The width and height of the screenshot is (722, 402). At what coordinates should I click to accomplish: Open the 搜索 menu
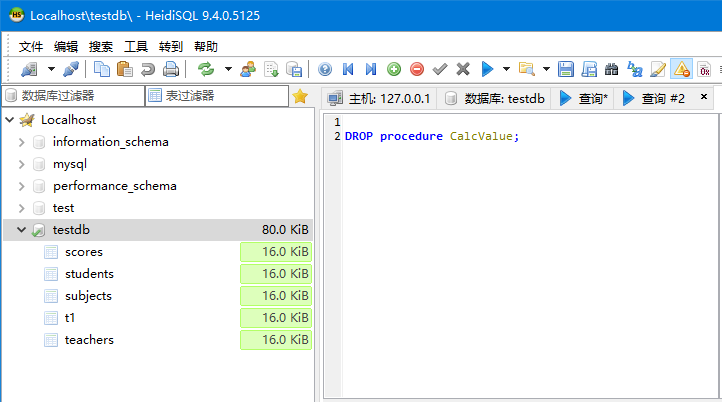pos(101,47)
